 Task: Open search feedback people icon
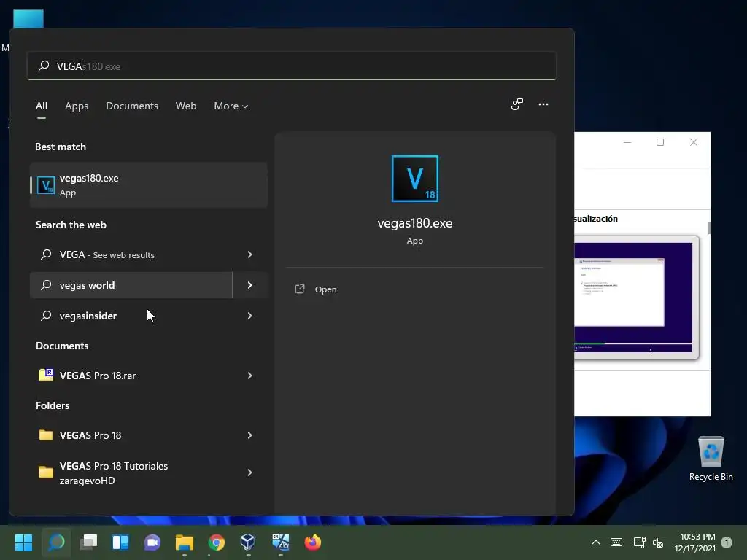(517, 104)
